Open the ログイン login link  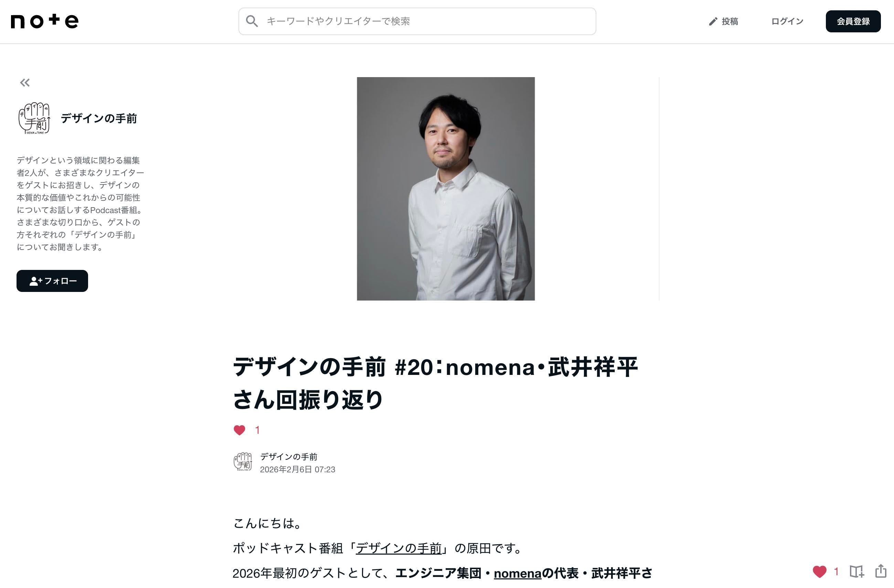click(787, 21)
